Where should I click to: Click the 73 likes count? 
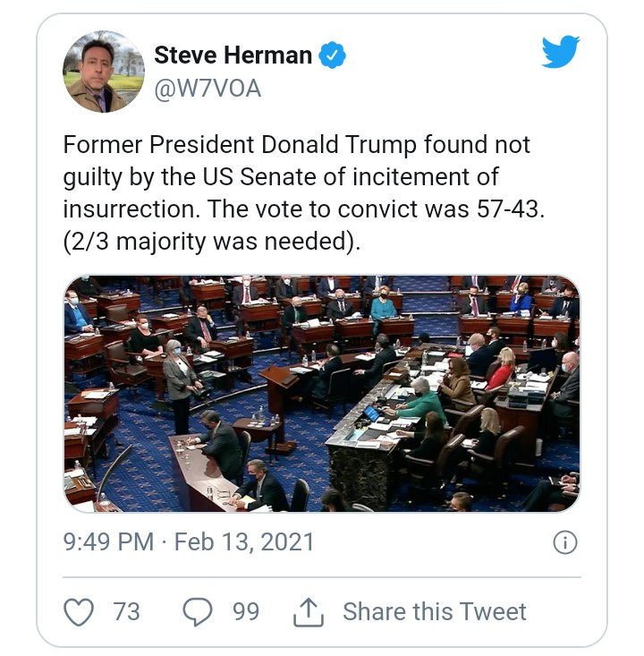(127, 611)
